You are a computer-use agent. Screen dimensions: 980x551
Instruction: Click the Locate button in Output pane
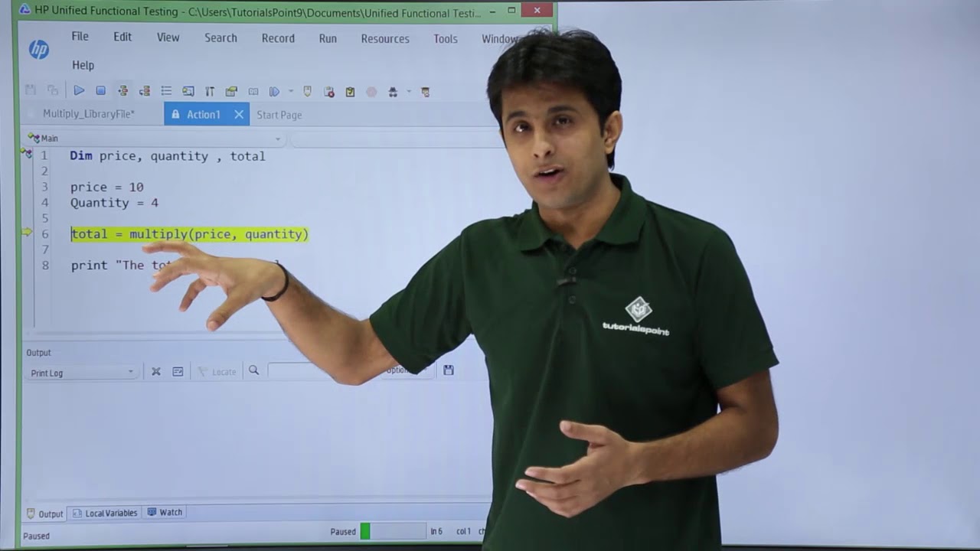pyautogui.click(x=217, y=371)
